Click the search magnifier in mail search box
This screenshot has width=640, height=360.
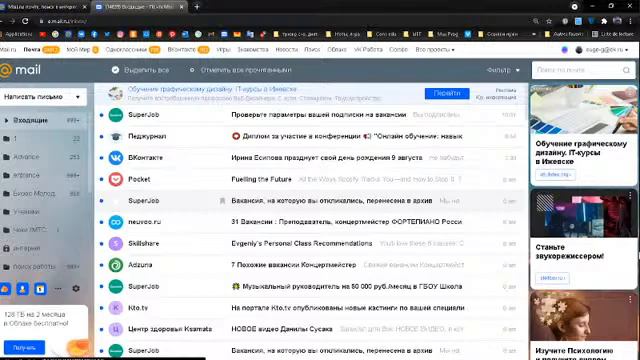pyautogui.click(x=626, y=70)
